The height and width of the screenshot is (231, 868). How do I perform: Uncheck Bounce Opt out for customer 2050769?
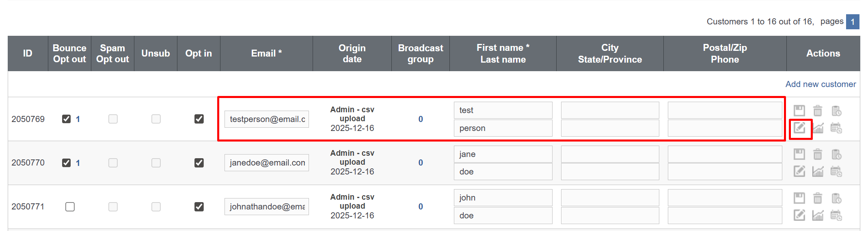coord(66,119)
